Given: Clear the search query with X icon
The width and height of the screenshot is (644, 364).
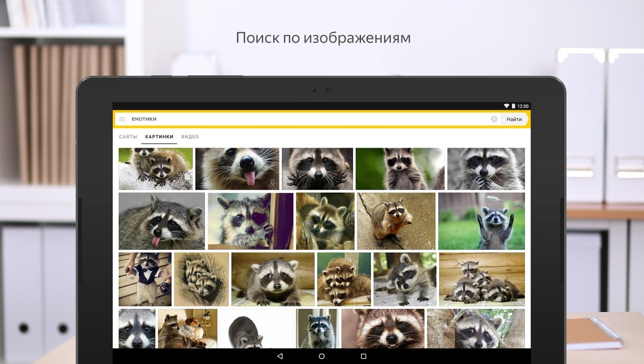Looking at the screenshot, I should click(x=494, y=119).
